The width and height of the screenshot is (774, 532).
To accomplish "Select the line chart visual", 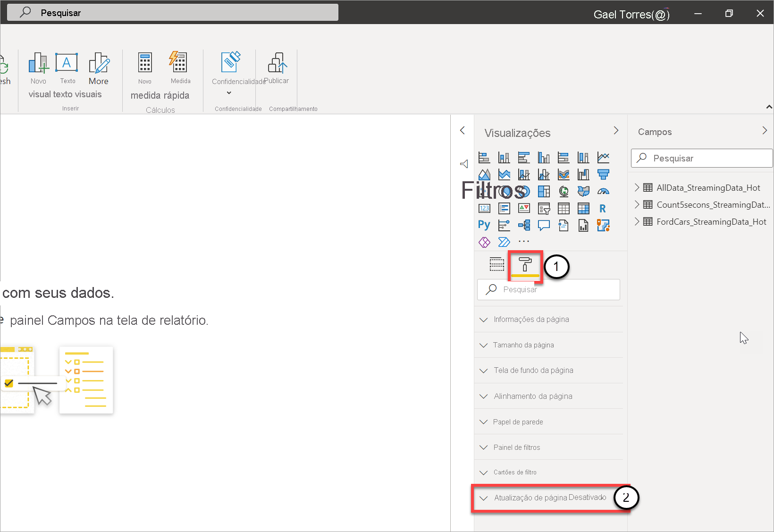I will tap(603, 157).
